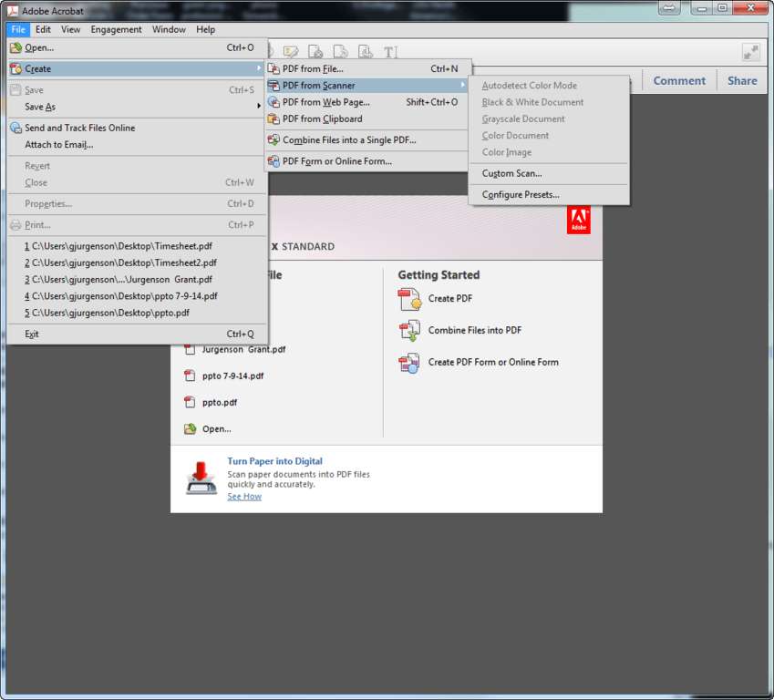The width and height of the screenshot is (774, 700).
Task: Open recent file 2 Timesheet2.pdf
Action: point(137,262)
